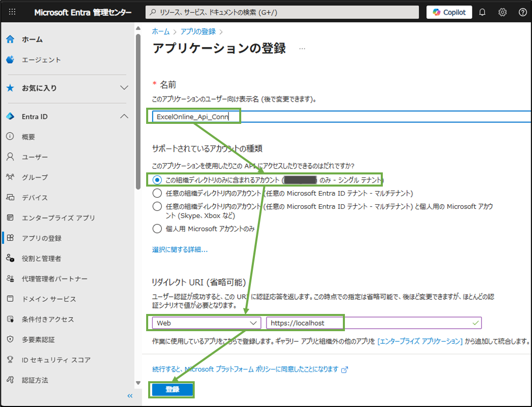Collapse the Entra ID section chevron
The image size is (532, 407).
[x=124, y=116]
